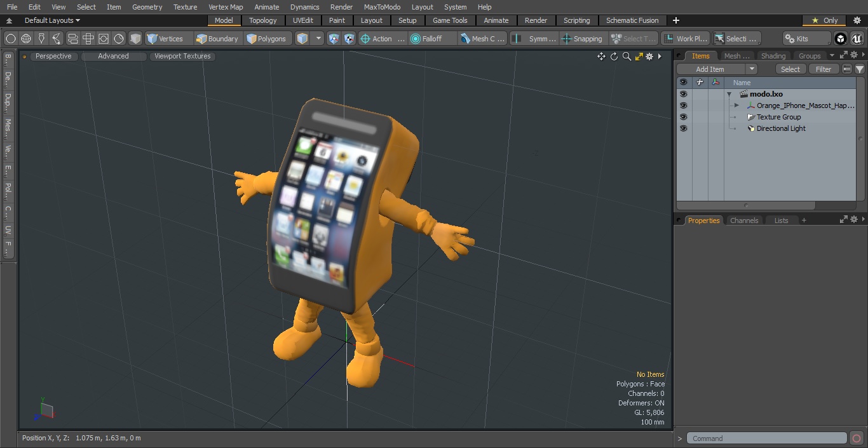Open the Selection options button
Viewport: 868px width, 448px height.
coord(736,39)
